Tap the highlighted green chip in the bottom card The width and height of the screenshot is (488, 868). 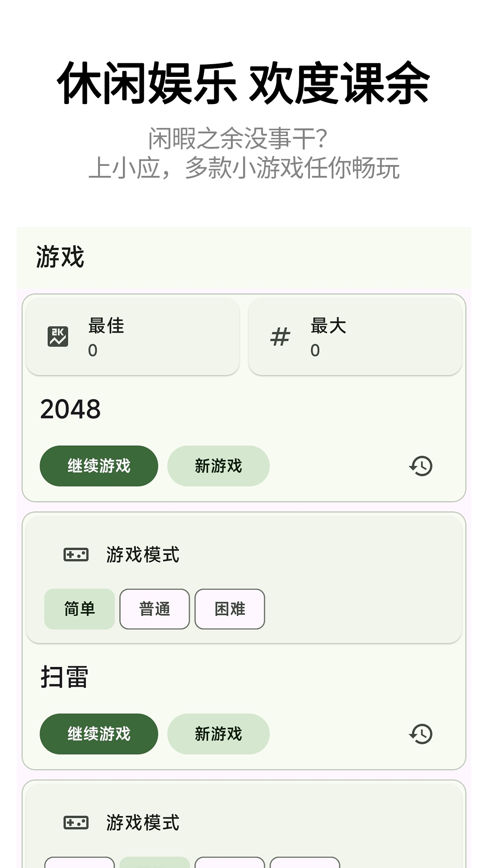click(x=155, y=863)
